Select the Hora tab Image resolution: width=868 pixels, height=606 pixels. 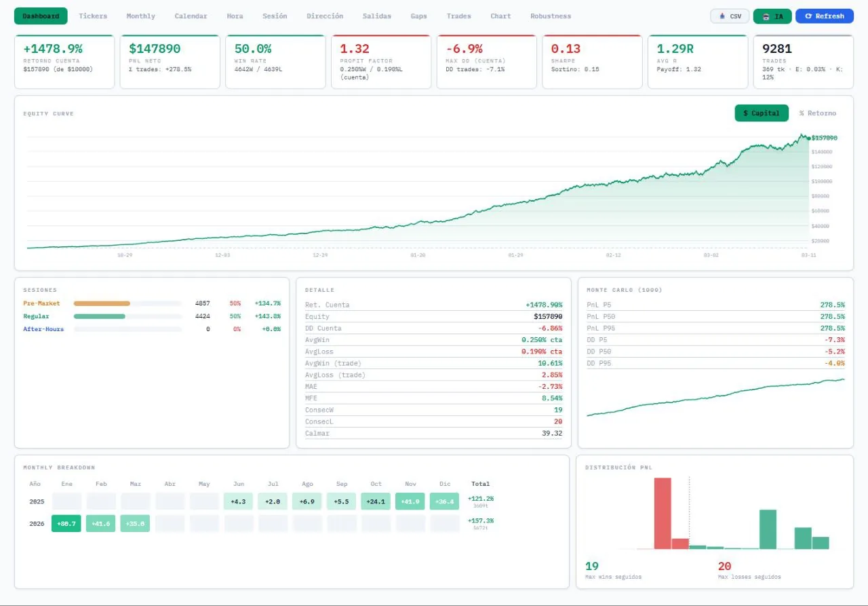coord(235,16)
